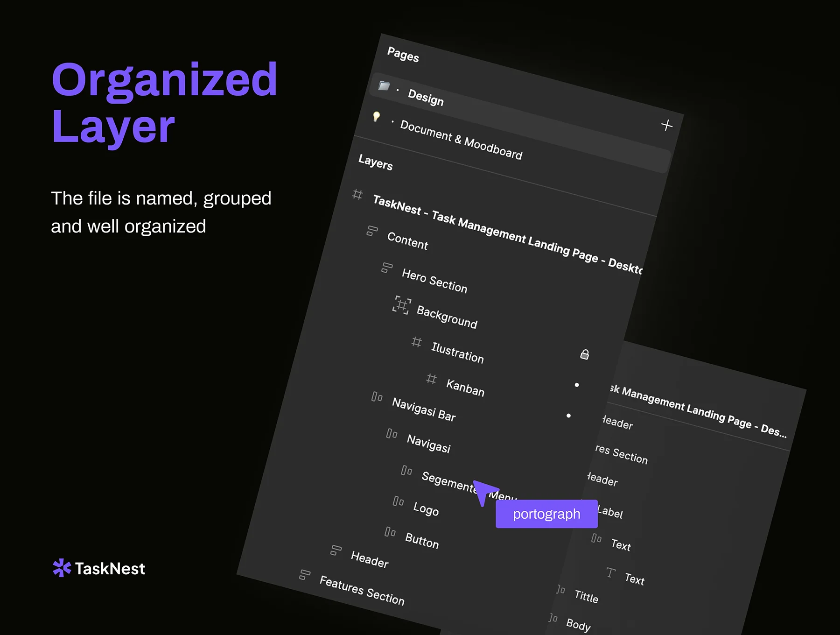840x635 pixels.
Task: Click the back panel landing page frame title
Action: click(698, 412)
